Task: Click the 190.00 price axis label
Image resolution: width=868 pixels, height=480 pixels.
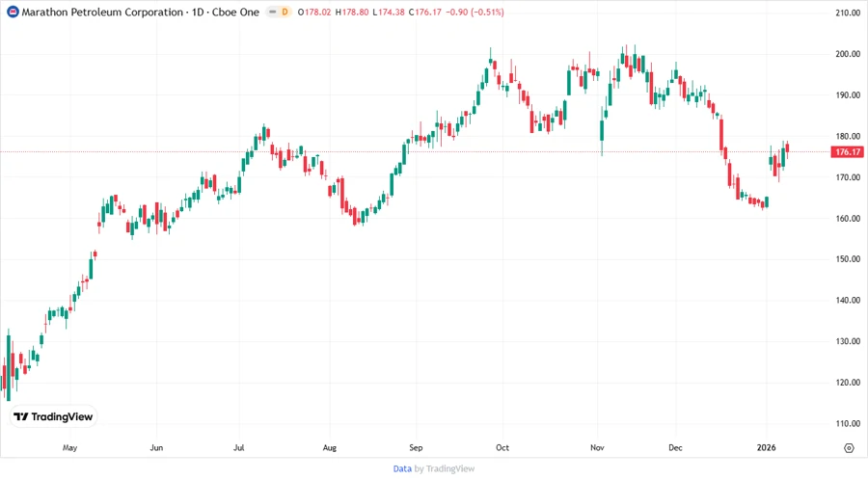Action: pyautogui.click(x=848, y=95)
